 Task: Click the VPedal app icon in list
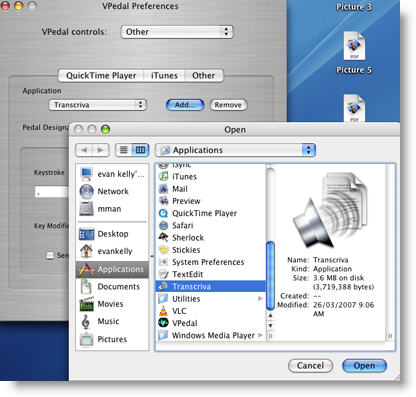tap(163, 323)
